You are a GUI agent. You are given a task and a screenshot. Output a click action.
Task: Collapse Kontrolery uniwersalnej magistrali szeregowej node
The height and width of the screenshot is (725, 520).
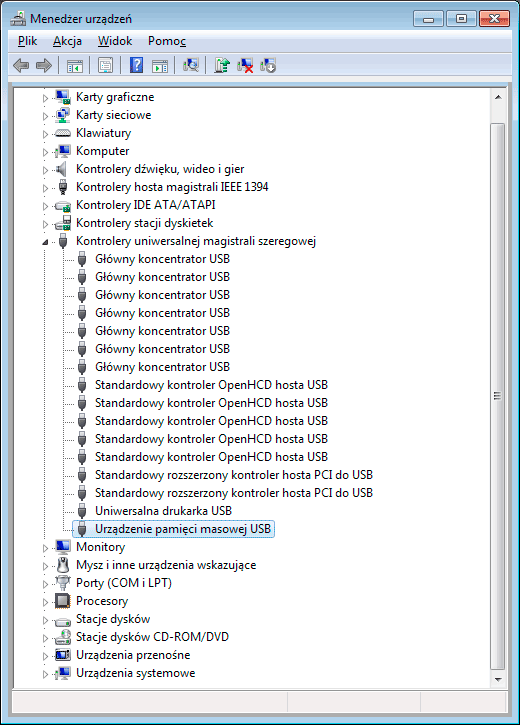click(45, 242)
